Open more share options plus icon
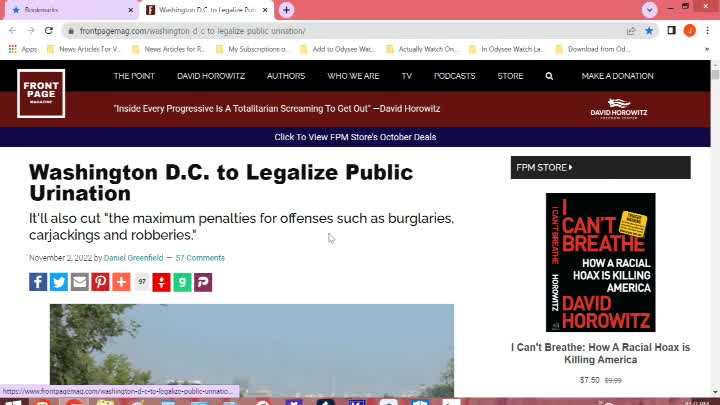The width and height of the screenshot is (720, 405). point(121,282)
